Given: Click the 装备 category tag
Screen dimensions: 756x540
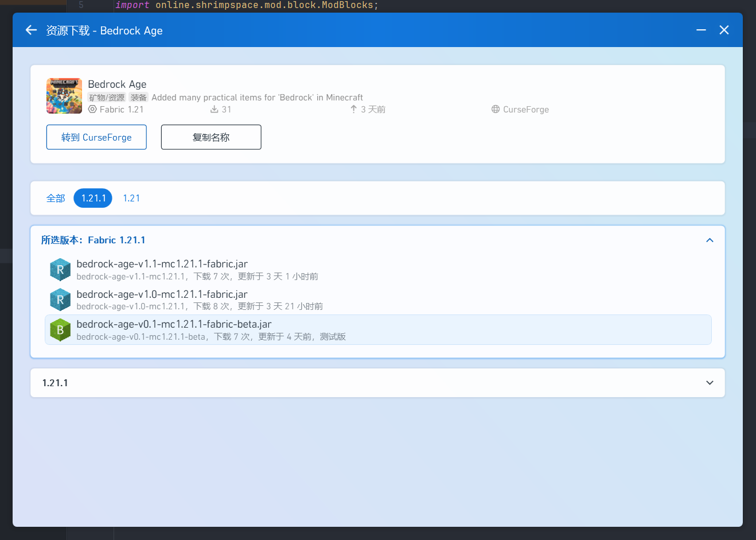Looking at the screenshot, I should (x=138, y=98).
